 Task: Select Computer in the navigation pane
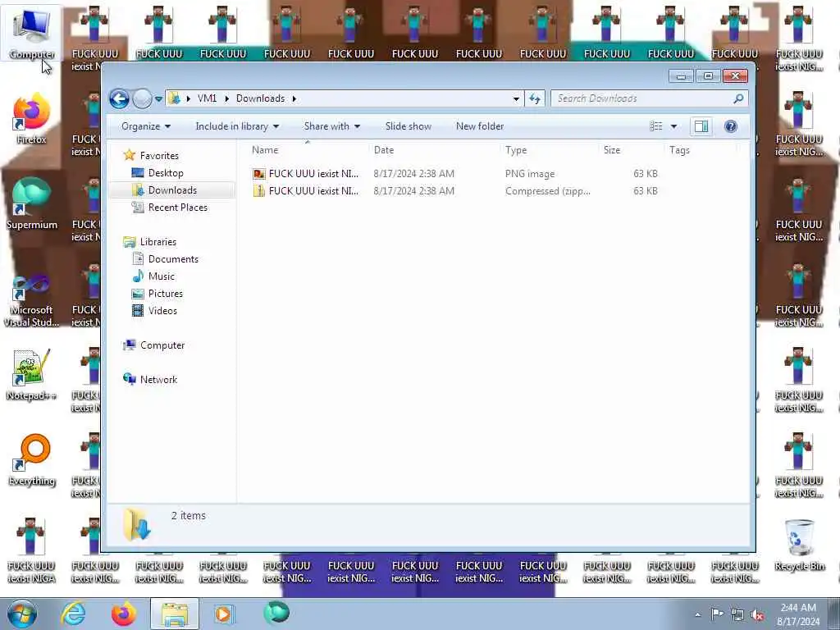click(162, 345)
